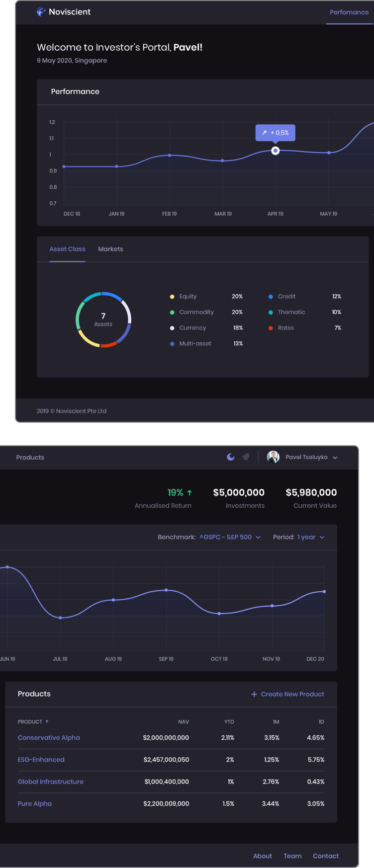Open the Conservative Alpha product link
Viewport: 374px width, 868px height.
pos(49,737)
